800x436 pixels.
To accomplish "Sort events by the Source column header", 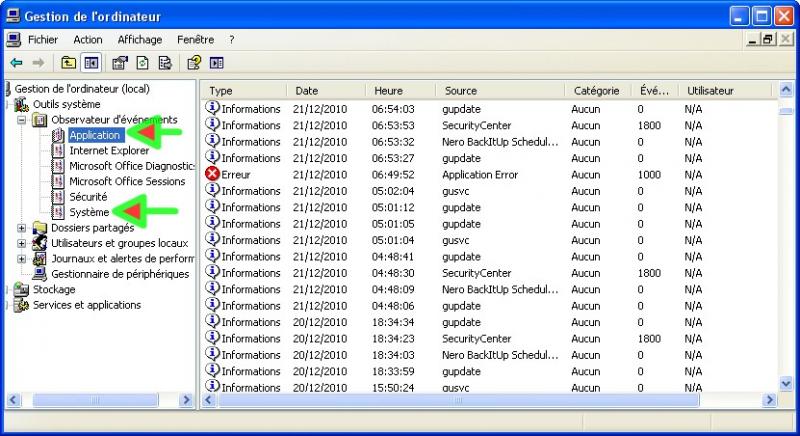I will (x=461, y=91).
